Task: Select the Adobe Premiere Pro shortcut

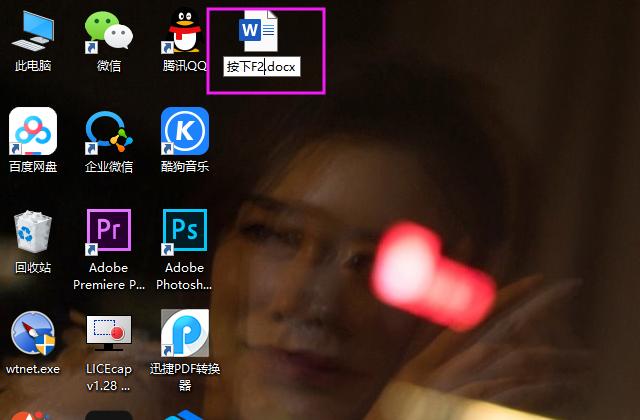Action: point(109,232)
